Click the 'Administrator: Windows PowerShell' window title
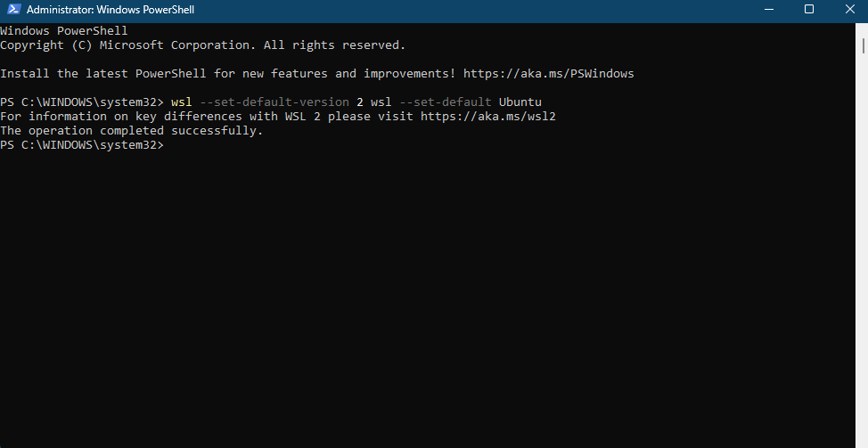 pyautogui.click(x=111, y=10)
